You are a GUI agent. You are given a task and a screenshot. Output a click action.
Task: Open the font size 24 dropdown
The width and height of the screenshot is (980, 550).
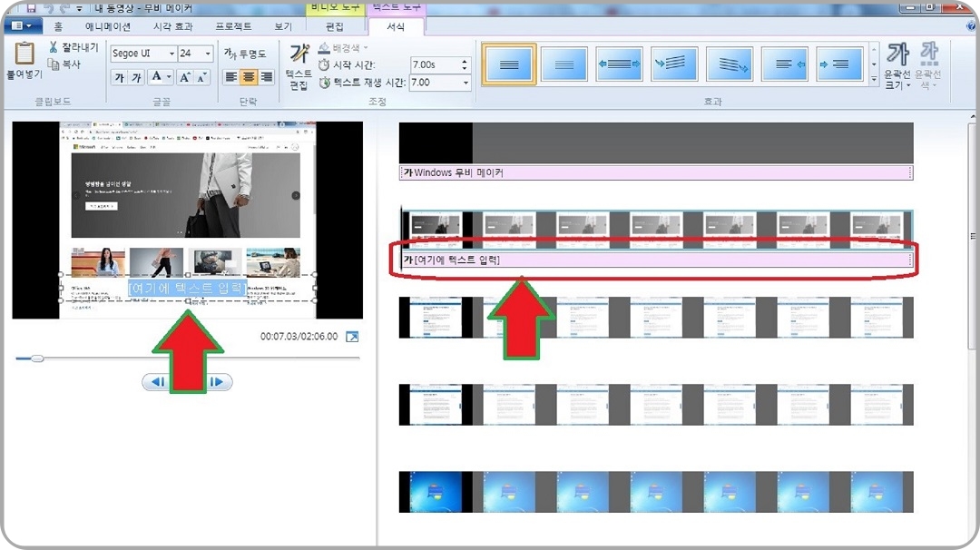pyautogui.click(x=208, y=54)
